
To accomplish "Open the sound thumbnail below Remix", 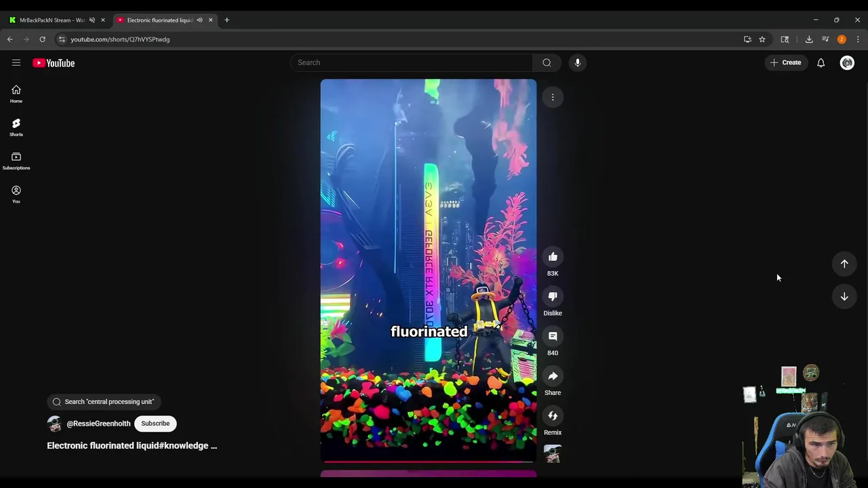I will click(x=553, y=454).
